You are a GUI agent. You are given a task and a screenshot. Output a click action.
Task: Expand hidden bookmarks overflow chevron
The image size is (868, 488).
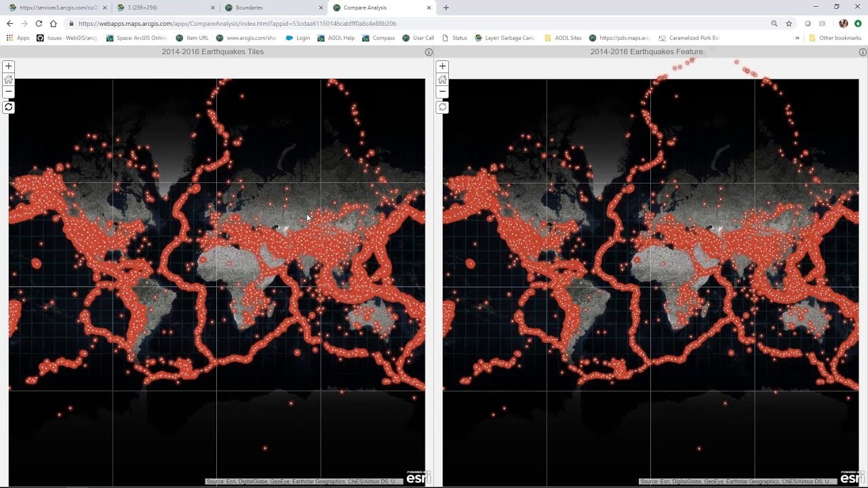pos(797,38)
